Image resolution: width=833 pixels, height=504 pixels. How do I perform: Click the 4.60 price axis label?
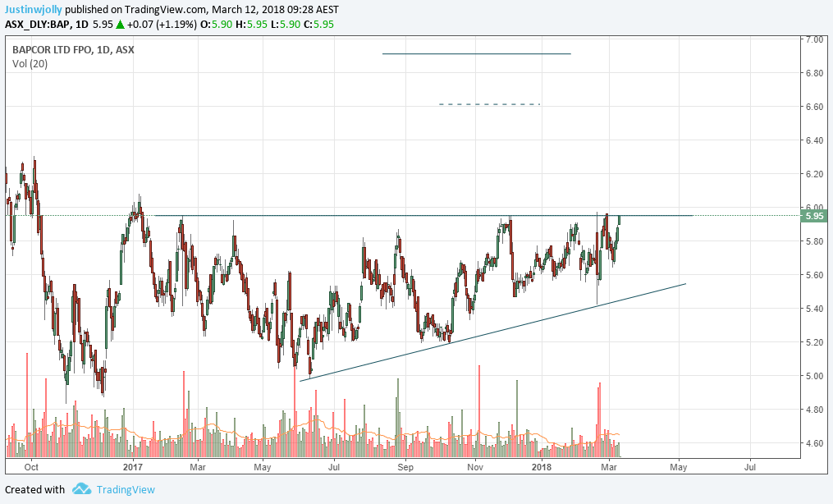pyautogui.click(x=814, y=443)
